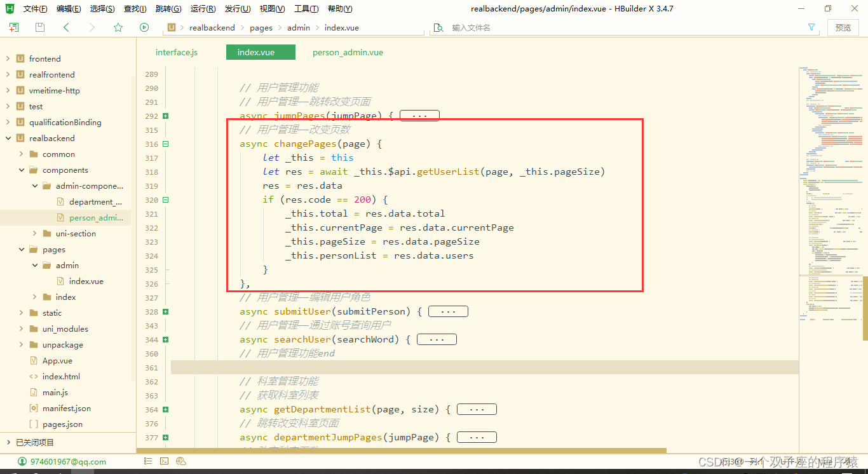Switch to the interface.js tab

pos(177,52)
